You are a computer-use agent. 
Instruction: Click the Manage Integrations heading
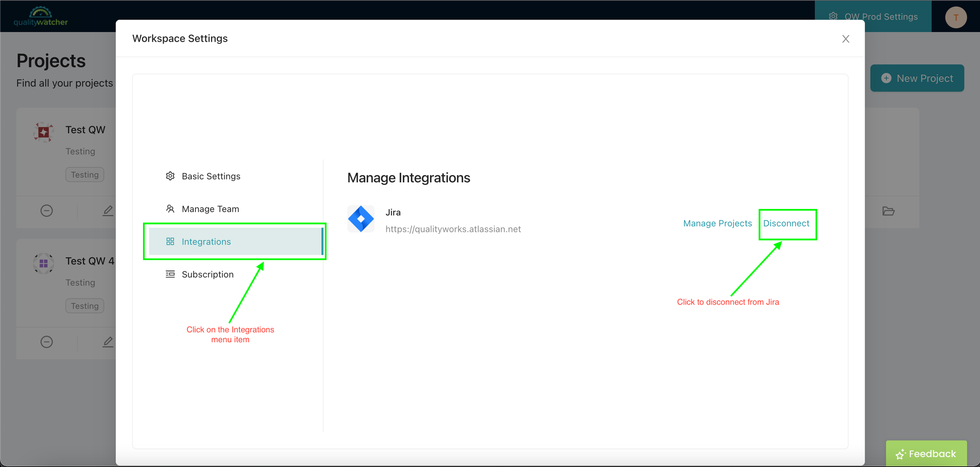pyautogui.click(x=409, y=178)
